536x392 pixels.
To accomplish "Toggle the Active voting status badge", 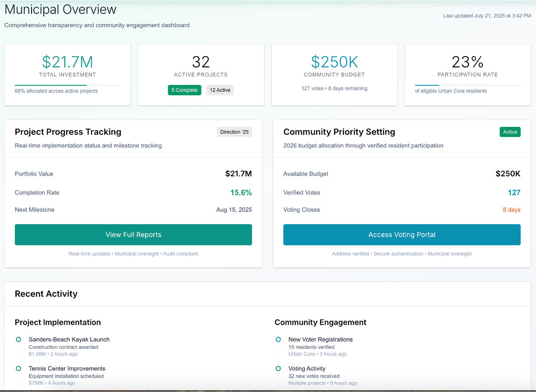I will click(510, 132).
